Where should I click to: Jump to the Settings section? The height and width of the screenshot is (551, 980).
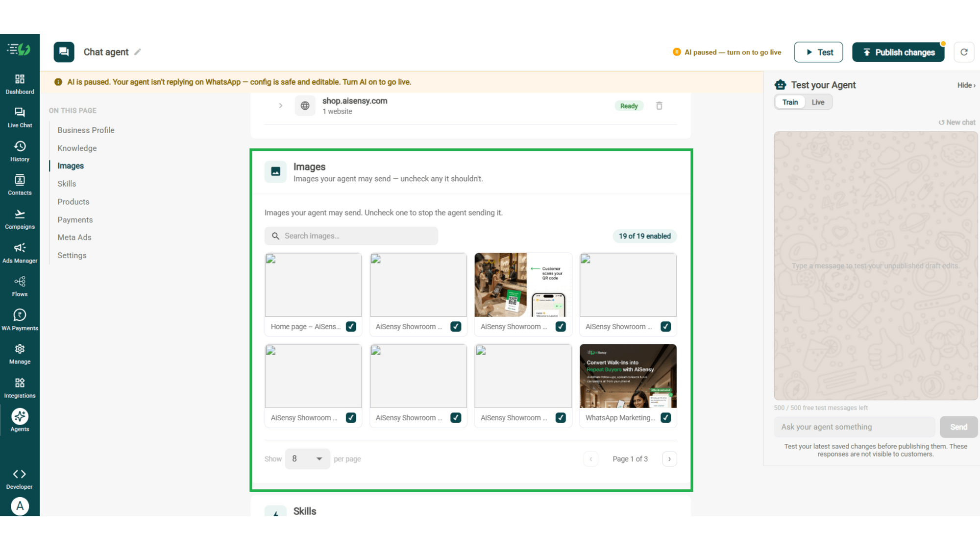pyautogui.click(x=72, y=256)
